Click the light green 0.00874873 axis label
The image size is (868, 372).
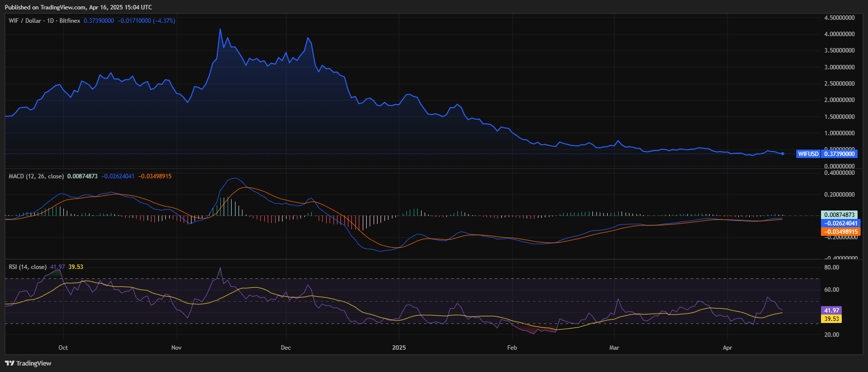pos(839,215)
